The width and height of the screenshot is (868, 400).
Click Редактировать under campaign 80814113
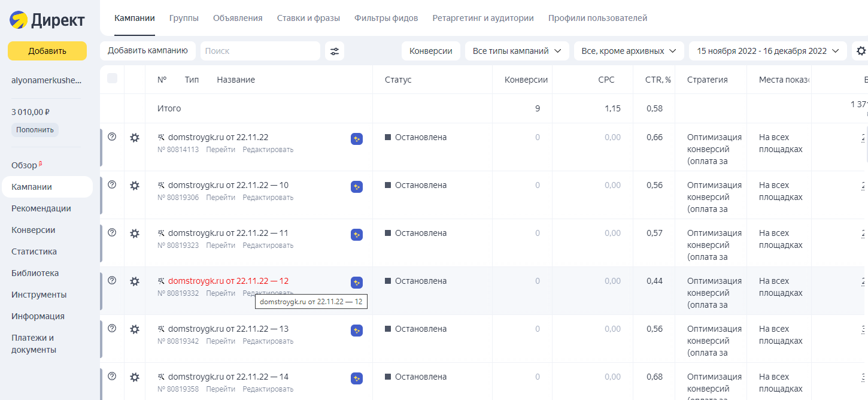(268, 150)
